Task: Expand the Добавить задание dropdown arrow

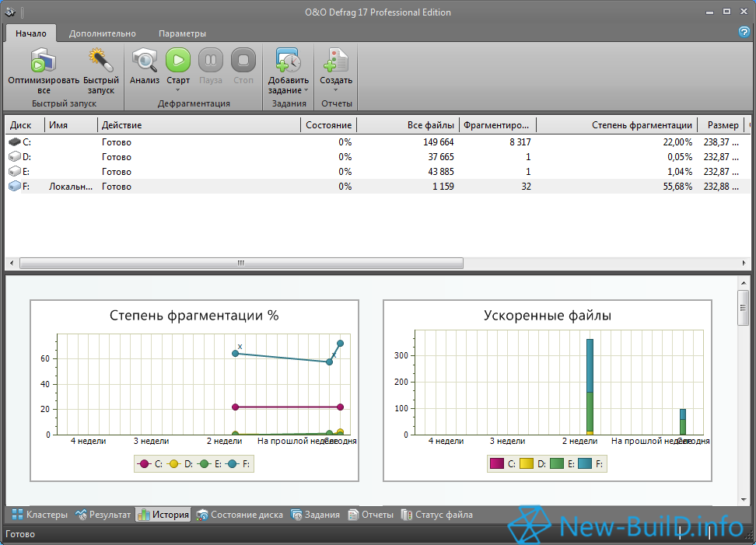Action: tap(306, 90)
